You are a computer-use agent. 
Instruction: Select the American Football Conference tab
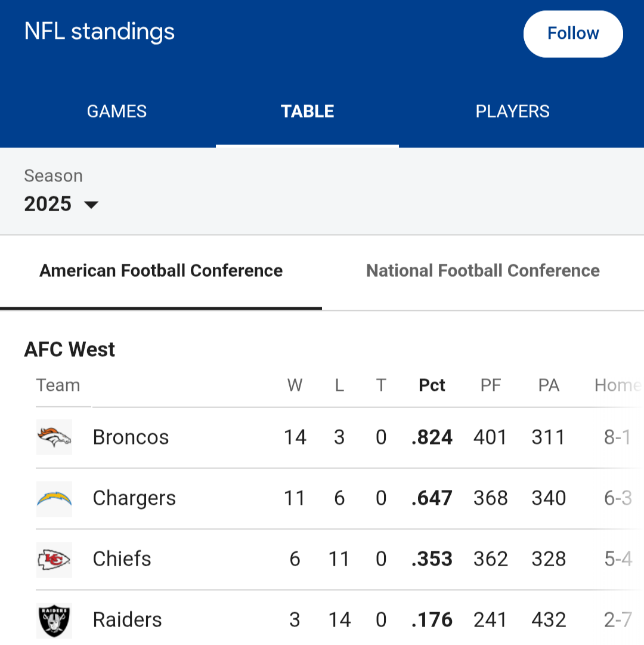[160, 271]
